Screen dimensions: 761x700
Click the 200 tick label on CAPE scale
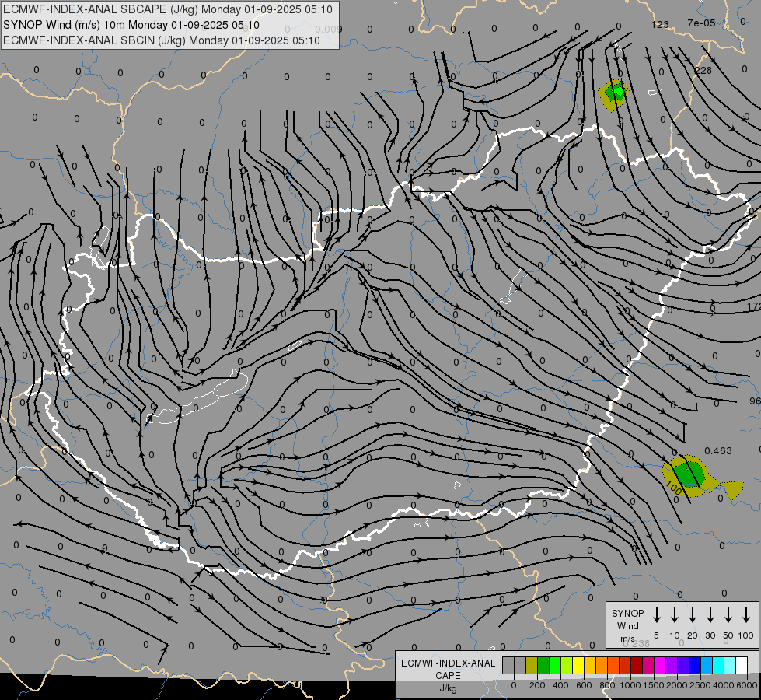coord(537,685)
